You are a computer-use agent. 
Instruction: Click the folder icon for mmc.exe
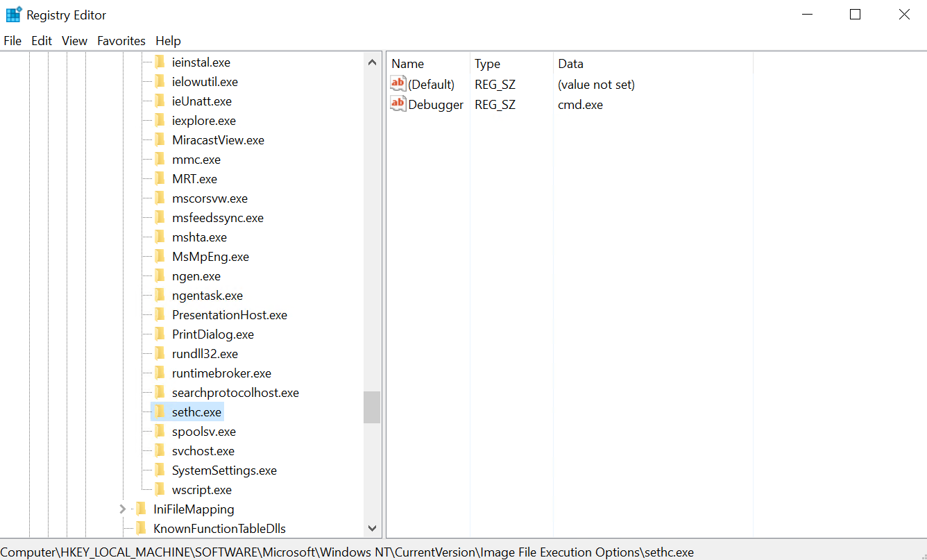(160, 160)
